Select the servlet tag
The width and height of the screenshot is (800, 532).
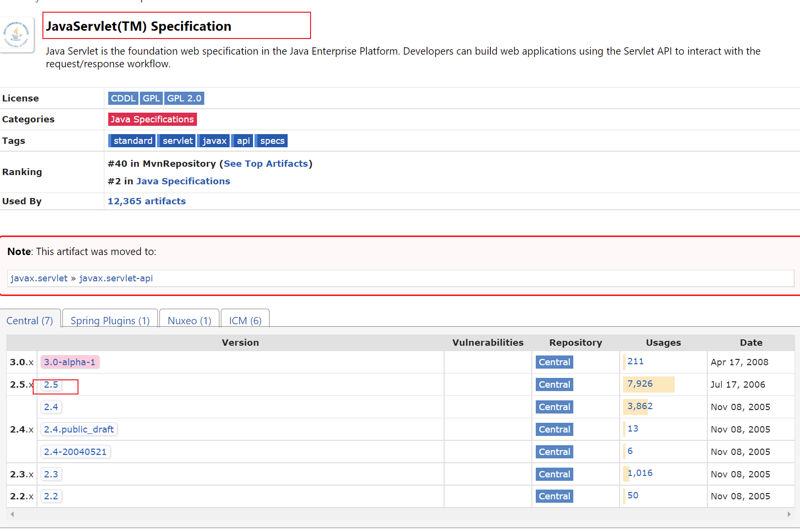(x=177, y=141)
